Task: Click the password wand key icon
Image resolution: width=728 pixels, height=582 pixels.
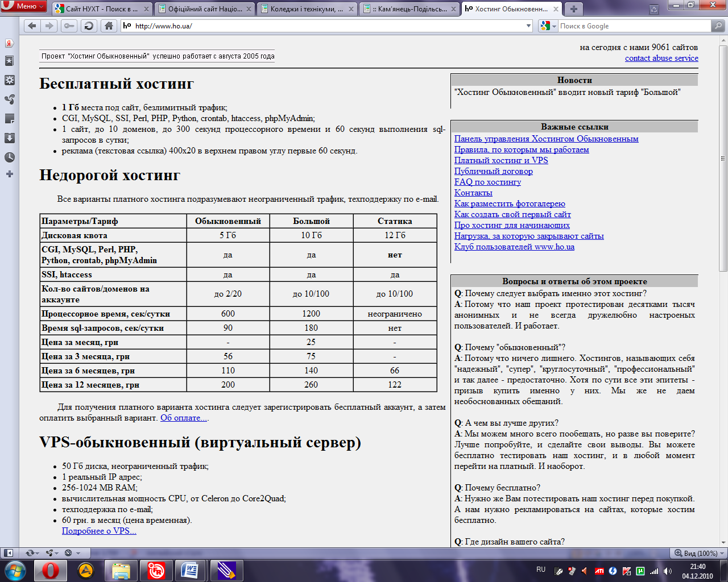Action: point(69,26)
